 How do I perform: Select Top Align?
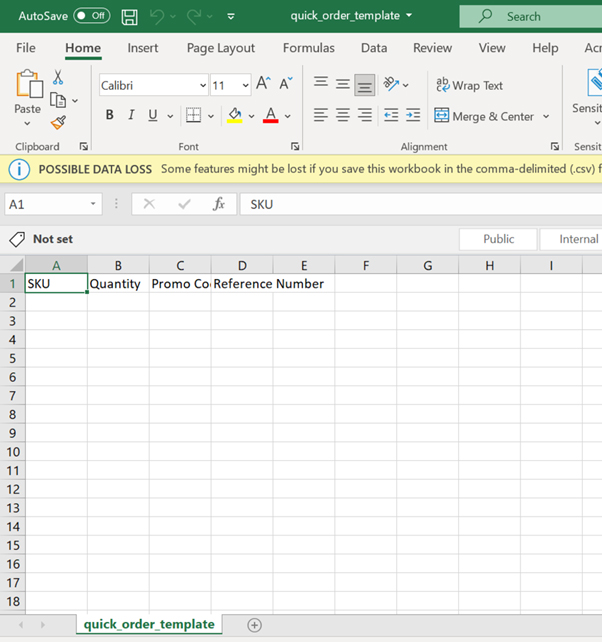pyautogui.click(x=321, y=83)
